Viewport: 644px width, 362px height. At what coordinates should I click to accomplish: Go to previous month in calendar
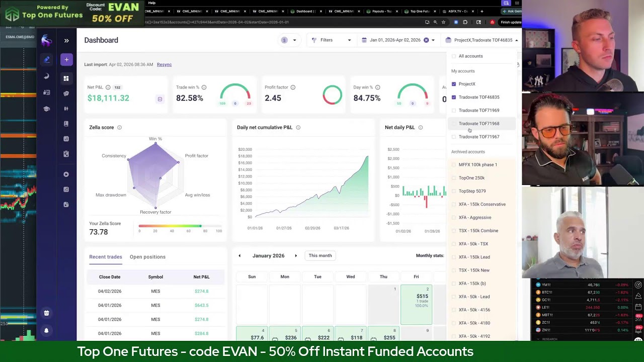[239, 256]
